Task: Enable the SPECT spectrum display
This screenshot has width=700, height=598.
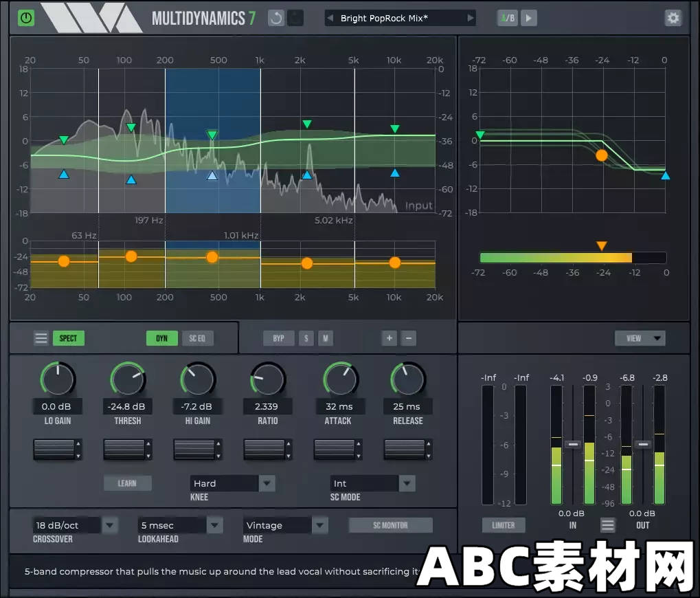Action: (69, 337)
